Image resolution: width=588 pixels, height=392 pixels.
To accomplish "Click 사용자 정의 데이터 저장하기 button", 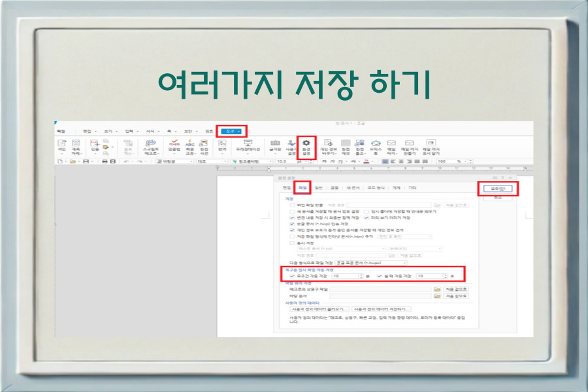I will 382,309.
